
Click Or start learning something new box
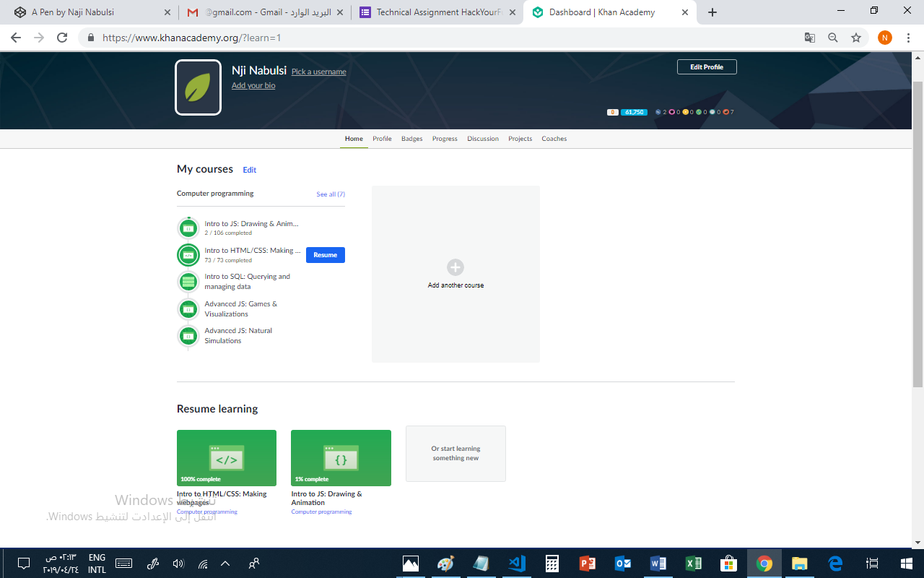pos(456,454)
